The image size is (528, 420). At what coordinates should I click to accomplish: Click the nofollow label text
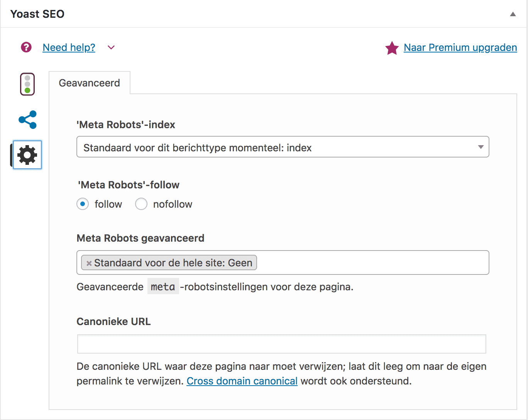[173, 204]
